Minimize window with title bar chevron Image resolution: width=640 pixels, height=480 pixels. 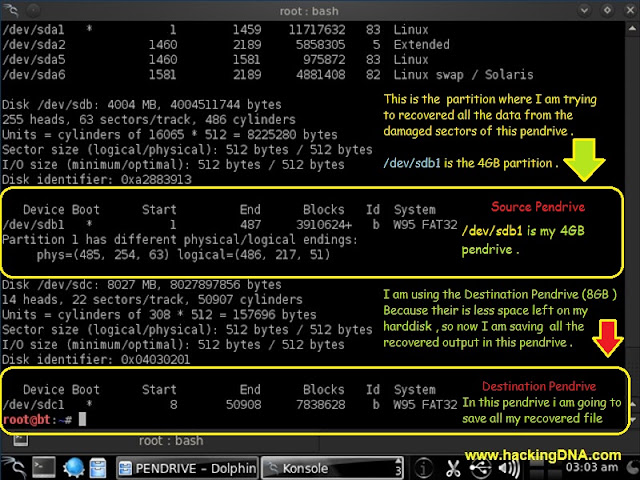click(584, 10)
